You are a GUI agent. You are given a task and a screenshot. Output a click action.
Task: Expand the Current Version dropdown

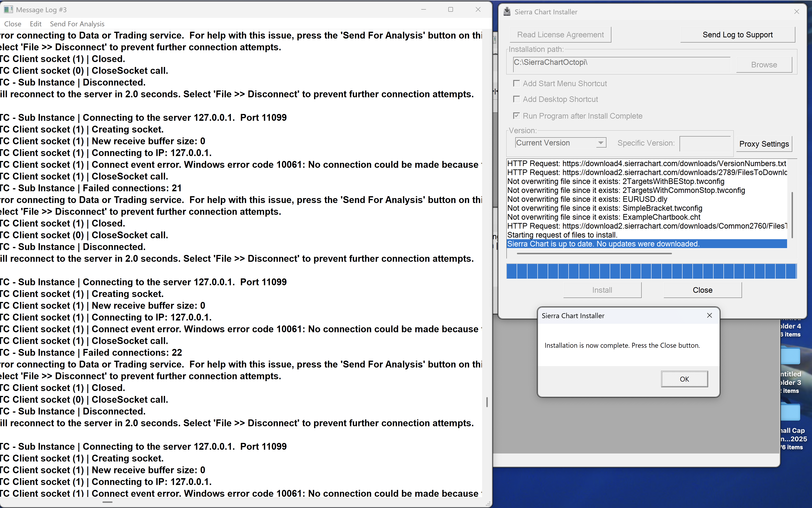tap(601, 143)
